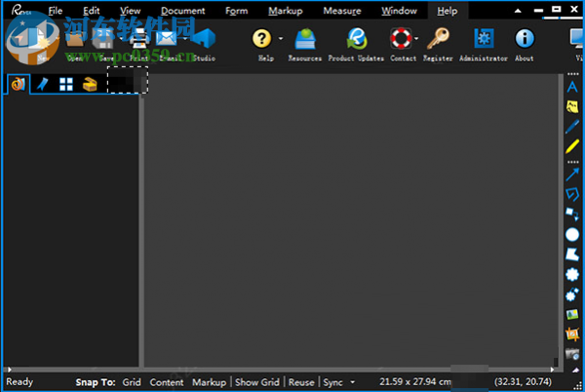Select the spiral file access panel tab
585x392 pixels.
(x=18, y=84)
